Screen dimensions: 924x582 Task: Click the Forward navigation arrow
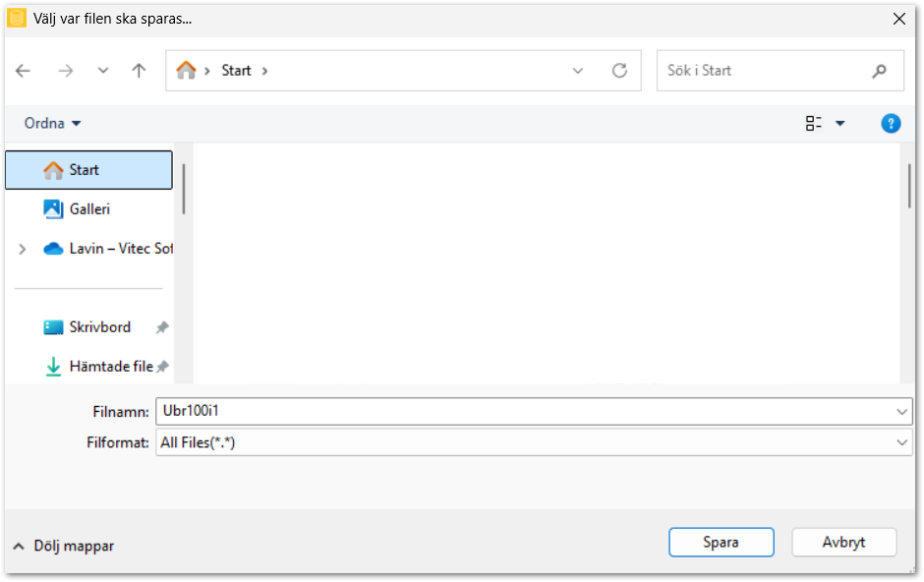[66, 71]
